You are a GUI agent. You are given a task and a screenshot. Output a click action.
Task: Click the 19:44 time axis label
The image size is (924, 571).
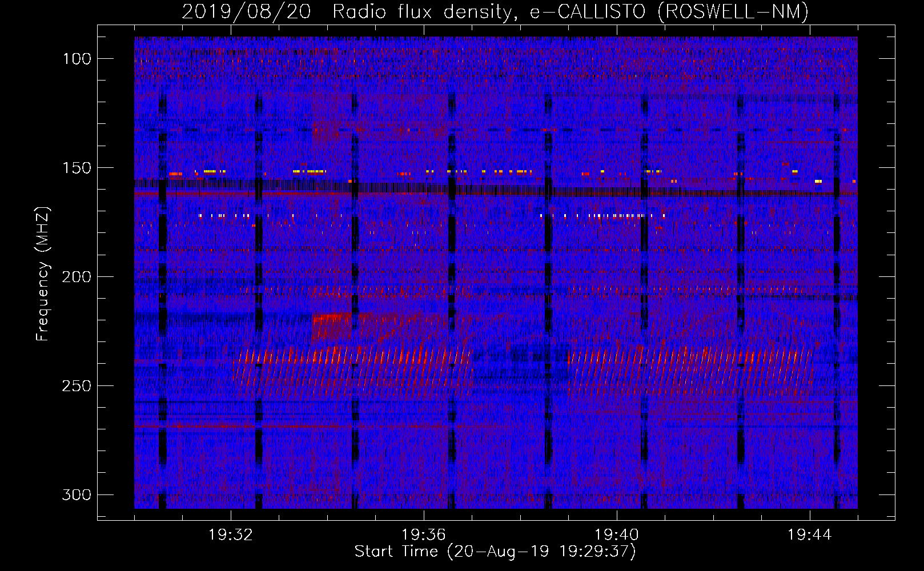pos(810,535)
